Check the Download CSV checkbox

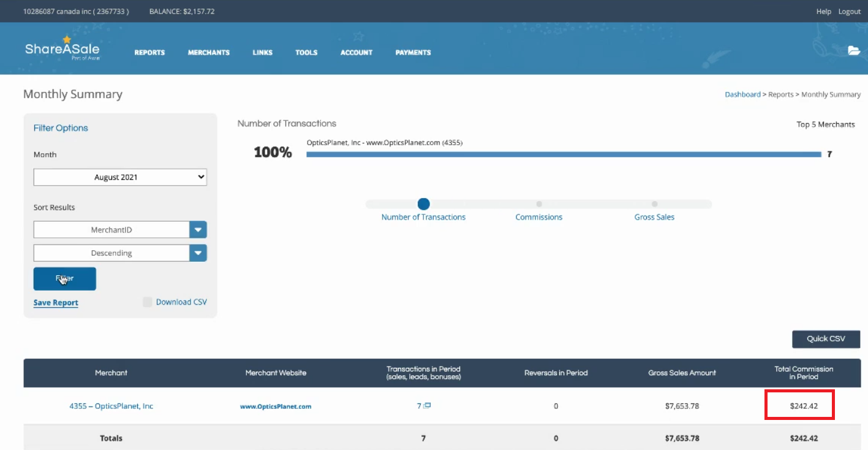click(147, 302)
